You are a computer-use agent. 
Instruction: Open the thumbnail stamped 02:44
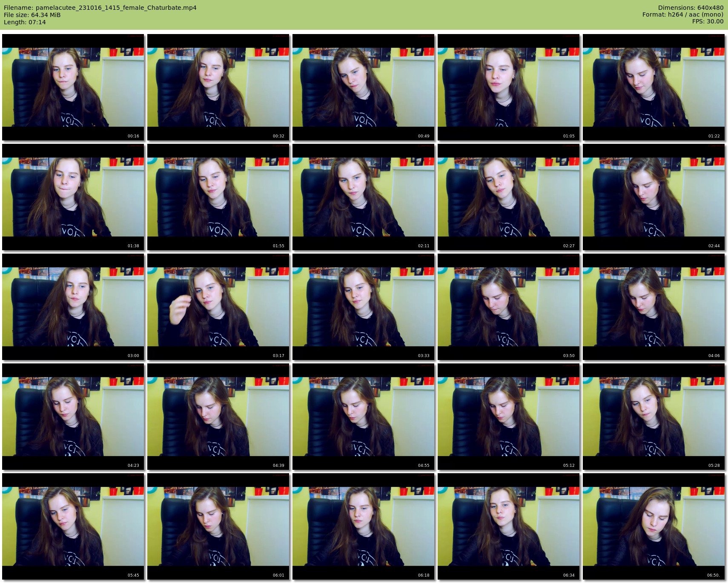coord(654,197)
